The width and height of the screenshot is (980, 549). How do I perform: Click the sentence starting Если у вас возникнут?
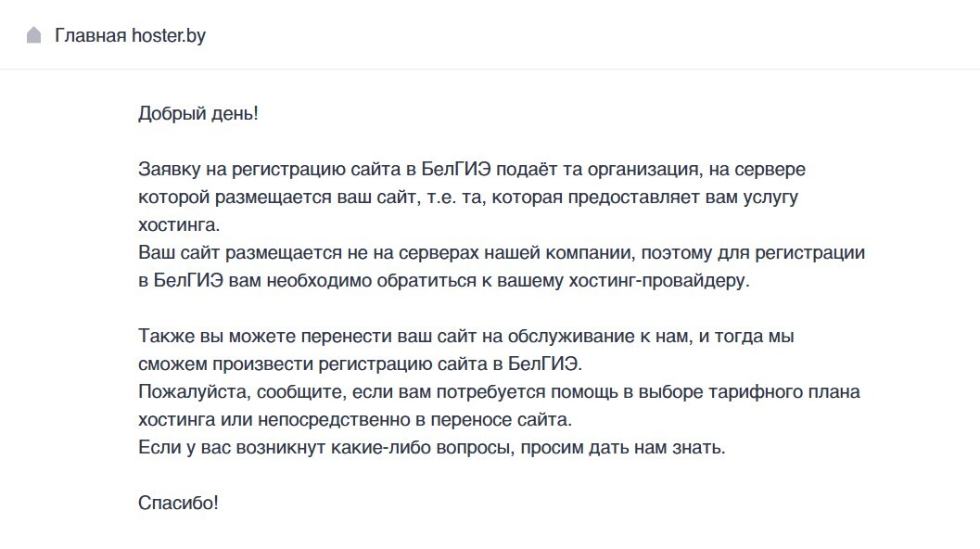tap(432, 447)
